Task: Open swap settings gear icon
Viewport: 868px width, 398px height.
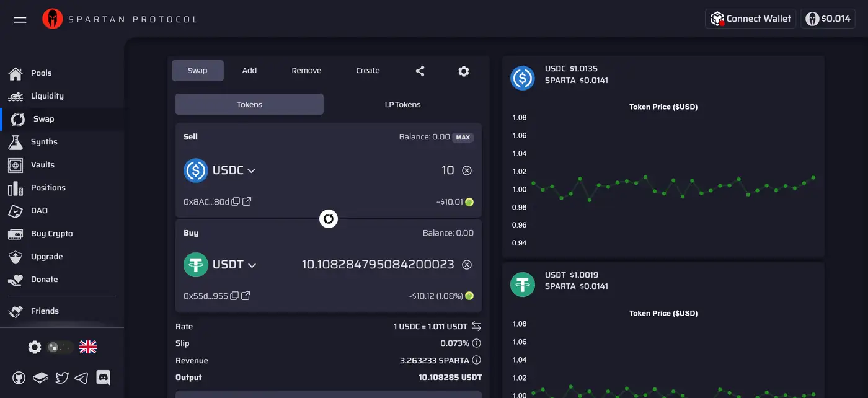Action: [463, 71]
